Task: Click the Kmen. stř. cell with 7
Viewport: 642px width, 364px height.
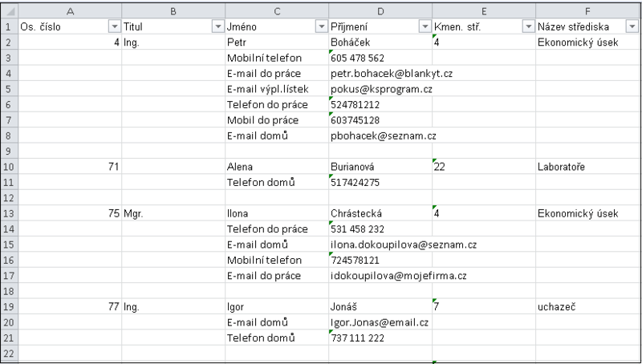Action: [x=484, y=306]
